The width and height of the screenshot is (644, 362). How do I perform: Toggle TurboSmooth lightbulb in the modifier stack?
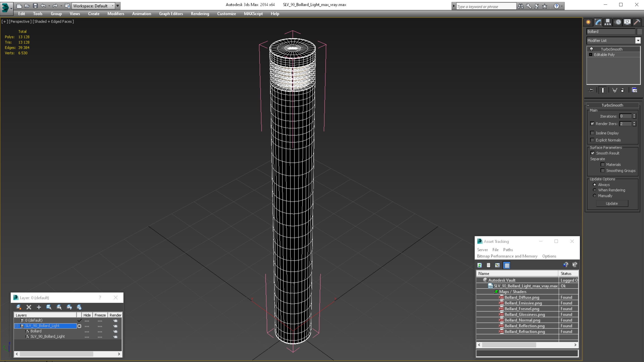point(591,49)
